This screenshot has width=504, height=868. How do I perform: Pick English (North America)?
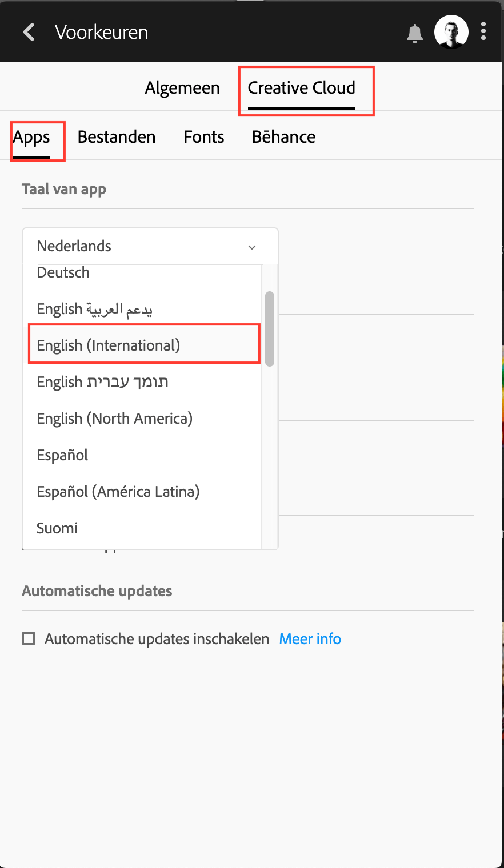(142, 419)
